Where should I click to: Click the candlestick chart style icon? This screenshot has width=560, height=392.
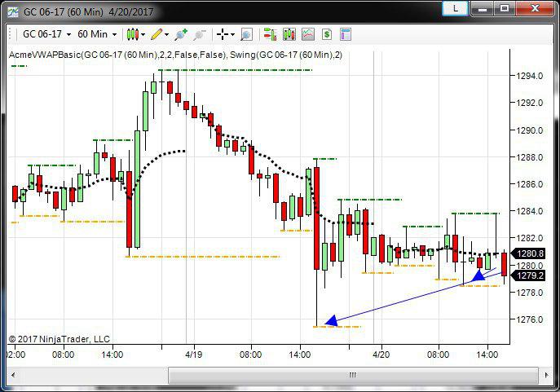131,34
